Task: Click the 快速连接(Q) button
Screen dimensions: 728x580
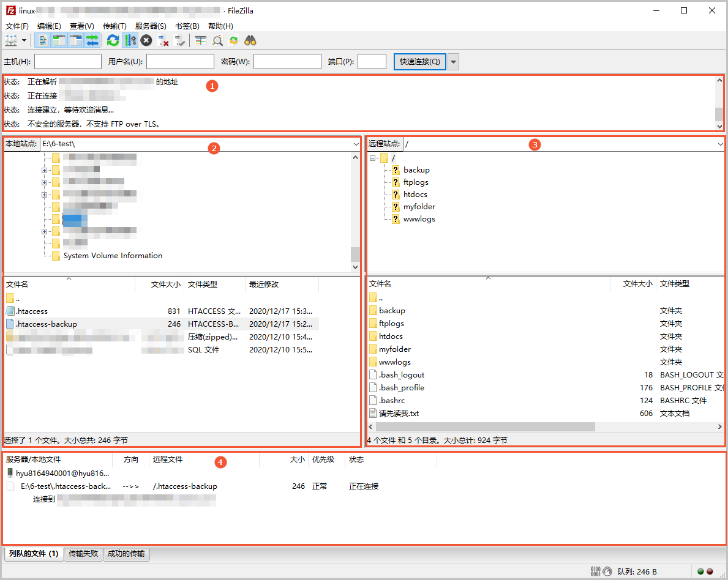Action: 419,62
